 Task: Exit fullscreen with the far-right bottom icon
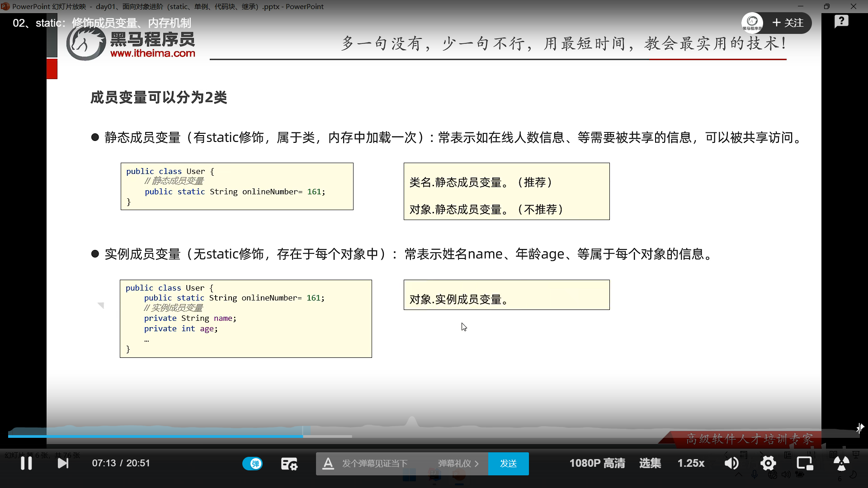click(841, 463)
